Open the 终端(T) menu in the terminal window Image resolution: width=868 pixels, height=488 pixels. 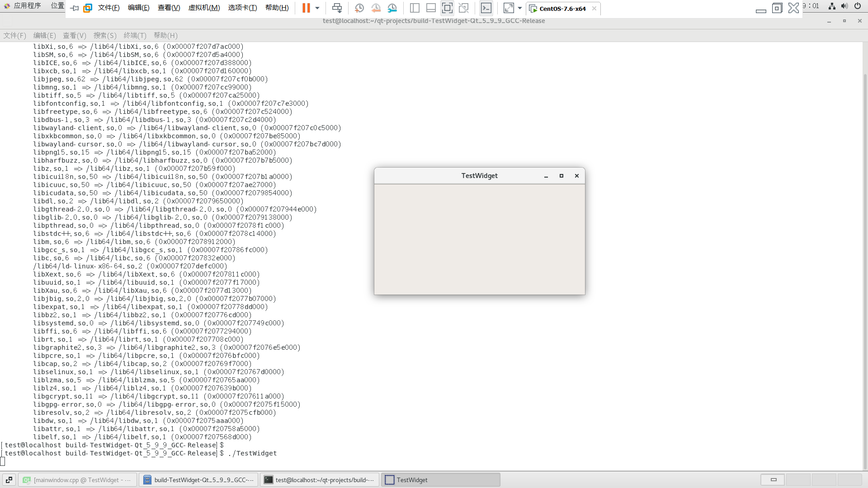tap(135, 35)
